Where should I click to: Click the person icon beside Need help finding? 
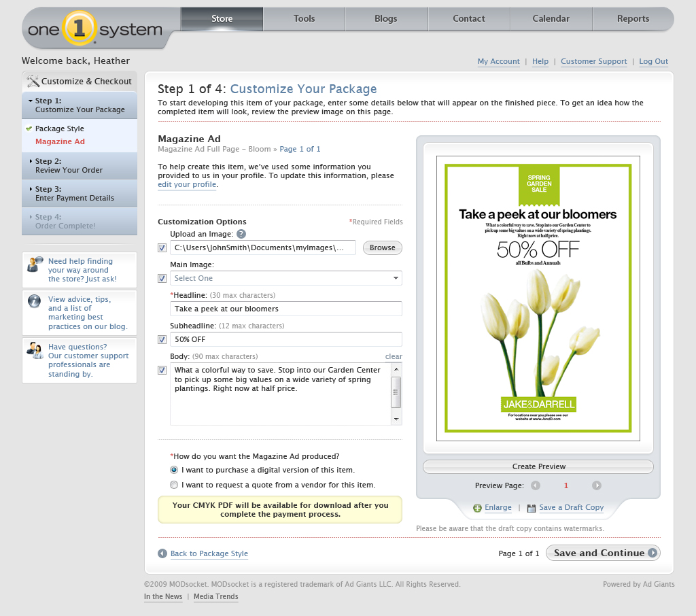(x=35, y=264)
